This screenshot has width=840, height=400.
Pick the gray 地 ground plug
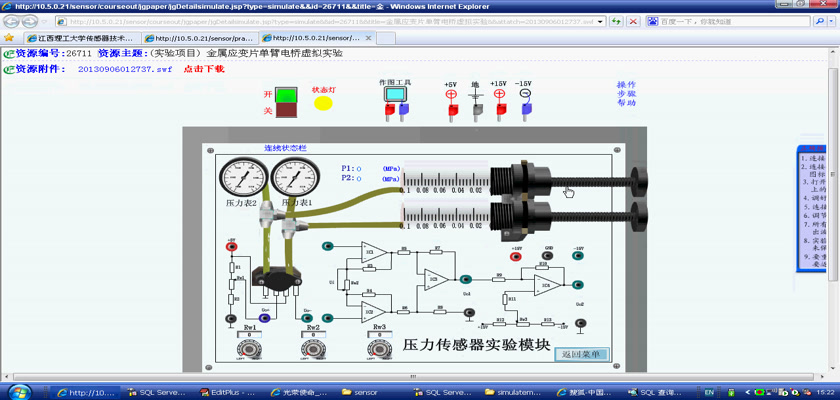click(x=476, y=111)
